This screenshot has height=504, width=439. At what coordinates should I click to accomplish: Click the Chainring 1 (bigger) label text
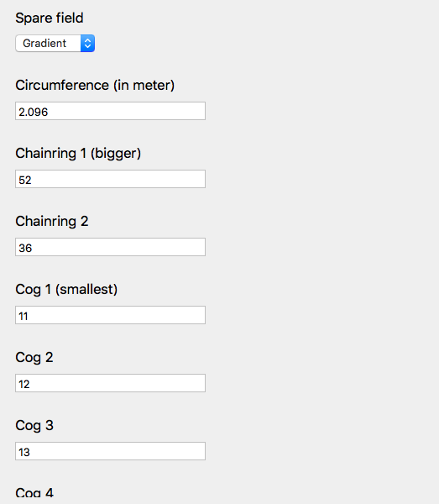(78, 154)
